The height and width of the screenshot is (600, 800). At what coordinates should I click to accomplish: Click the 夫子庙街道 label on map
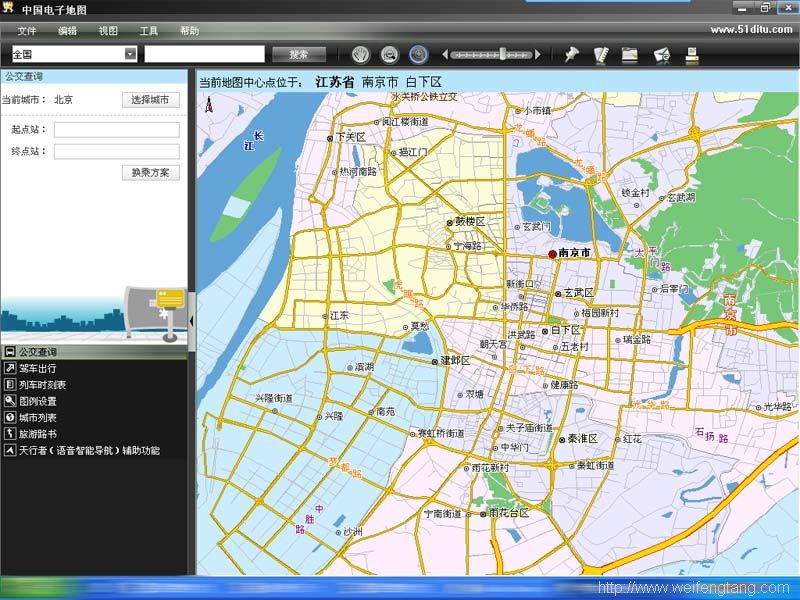click(529, 429)
